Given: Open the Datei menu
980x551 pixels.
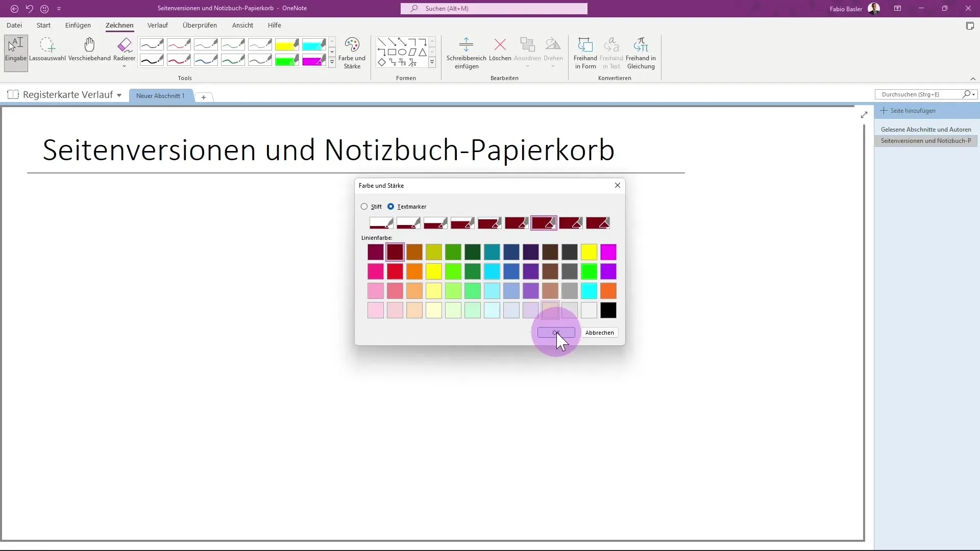Looking at the screenshot, I should [14, 25].
